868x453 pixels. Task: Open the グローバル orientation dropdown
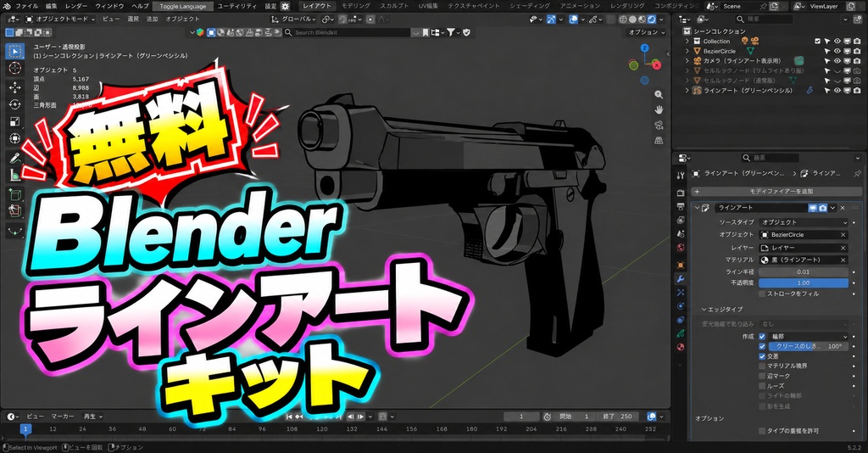(x=294, y=19)
